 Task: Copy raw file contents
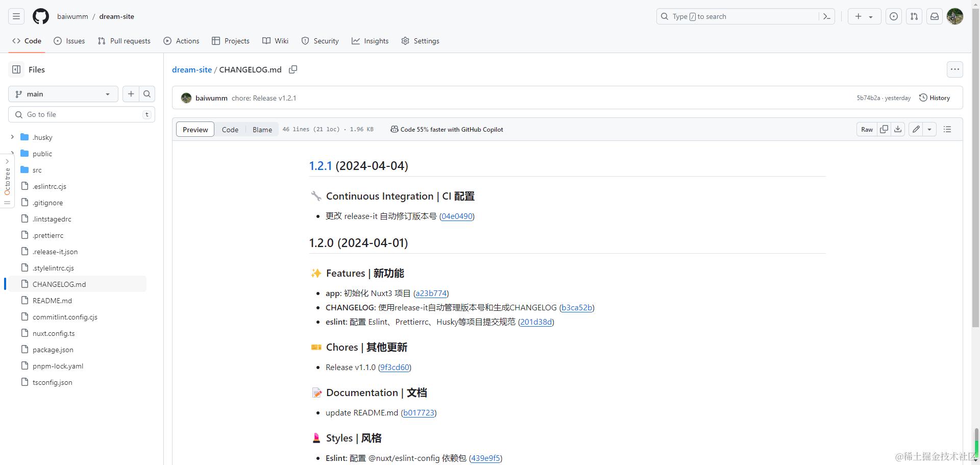pos(884,129)
